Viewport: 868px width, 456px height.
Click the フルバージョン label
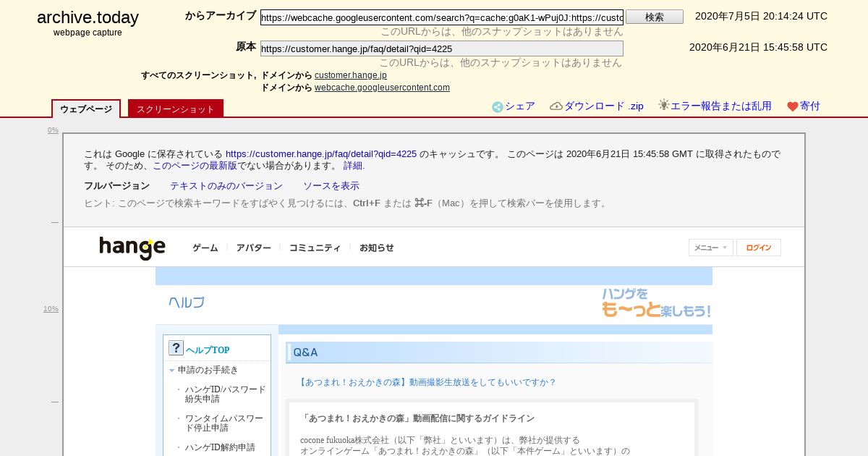(x=116, y=186)
